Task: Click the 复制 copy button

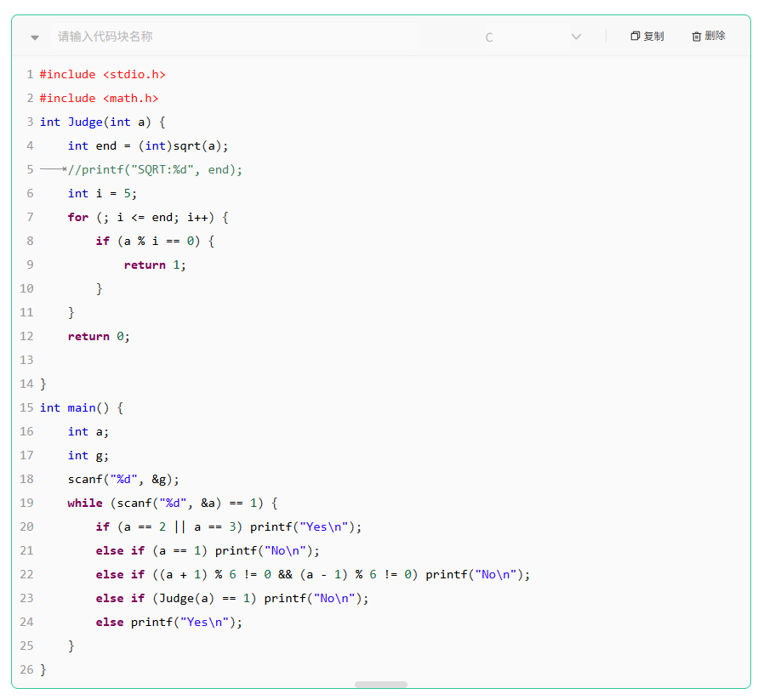Action: (647, 37)
